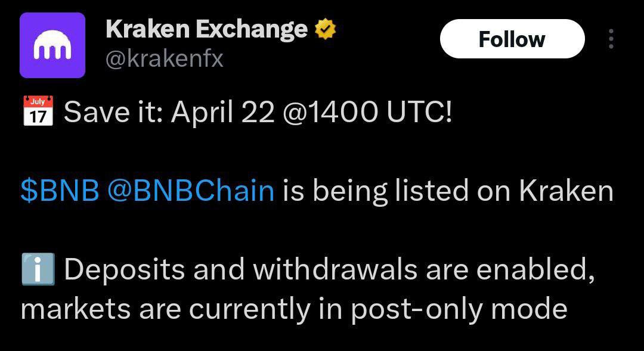Image resolution: width=644 pixels, height=351 pixels.
Task: Click the word 'Deposits' in the tweet
Action: click(125, 270)
